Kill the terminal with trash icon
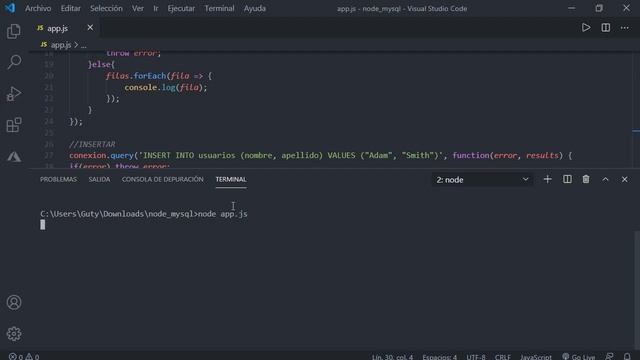The height and width of the screenshot is (360, 640). pos(586,180)
